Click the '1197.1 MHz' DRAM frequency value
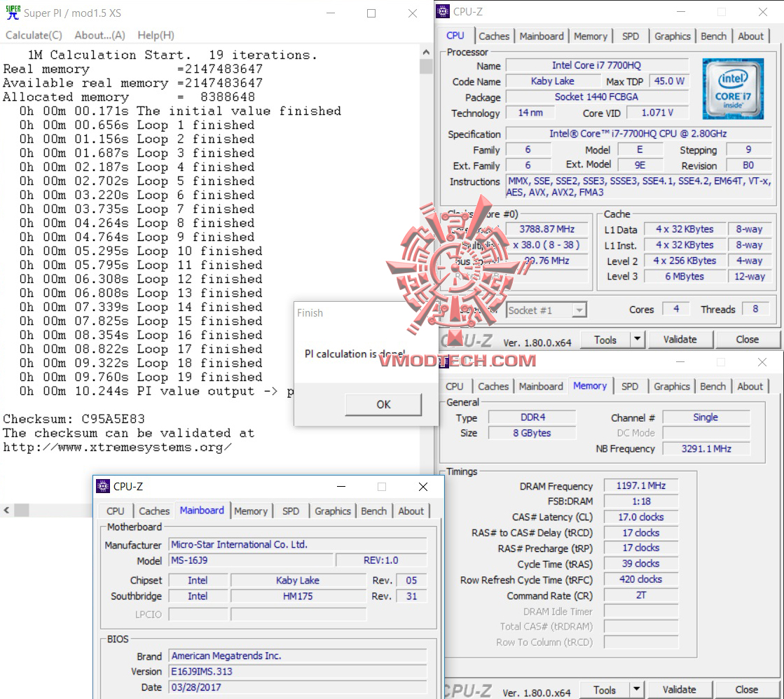This screenshot has width=784, height=699. pos(640,485)
